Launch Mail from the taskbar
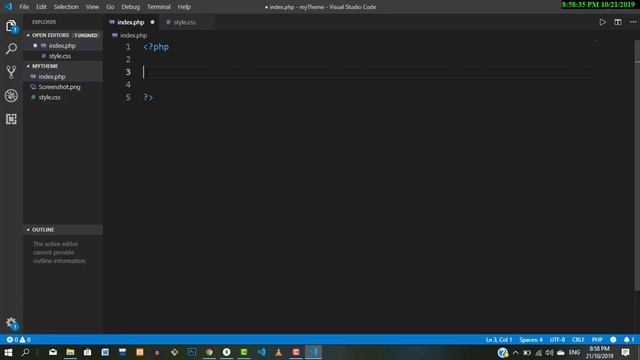The image size is (640, 360). click(x=53, y=352)
